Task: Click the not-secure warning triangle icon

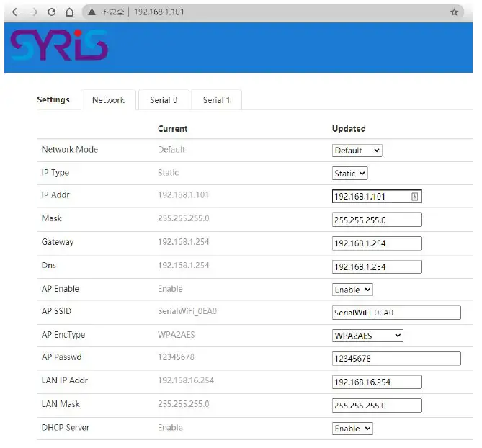Action: 92,12
